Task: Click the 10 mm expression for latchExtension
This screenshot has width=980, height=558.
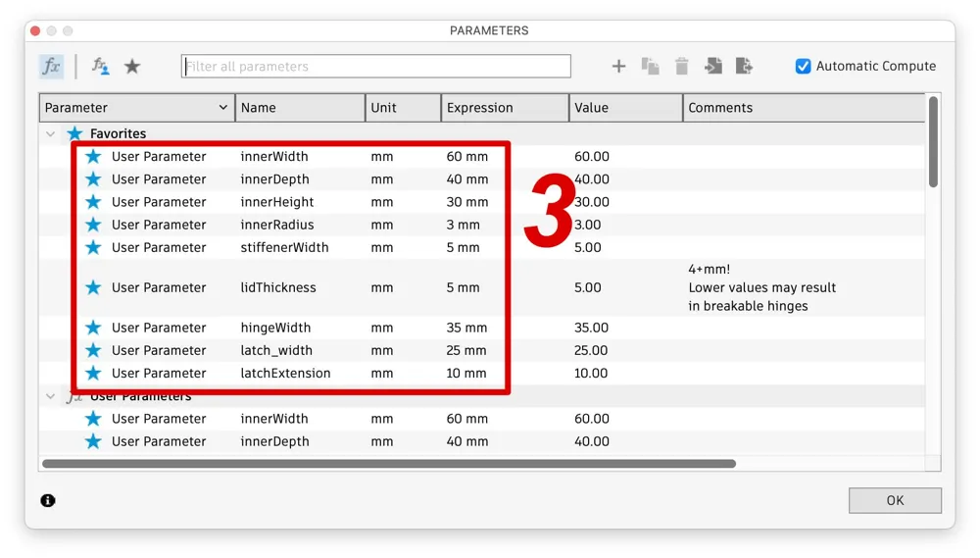Action: click(466, 374)
